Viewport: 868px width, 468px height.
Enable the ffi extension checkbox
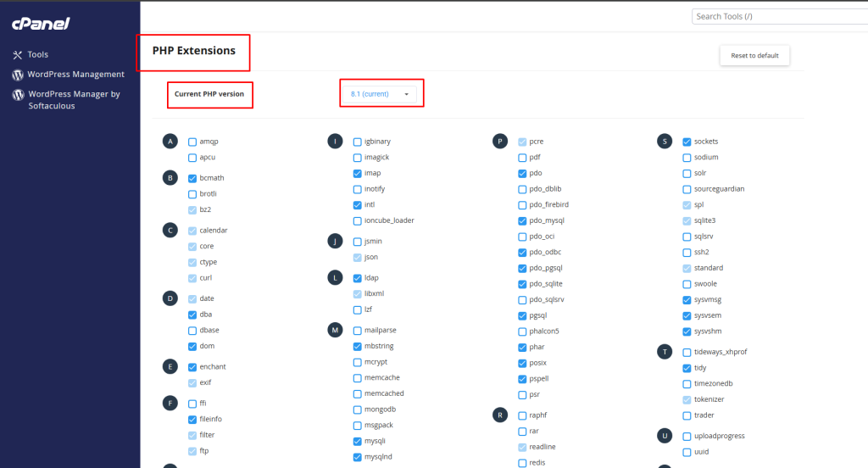pos(192,404)
